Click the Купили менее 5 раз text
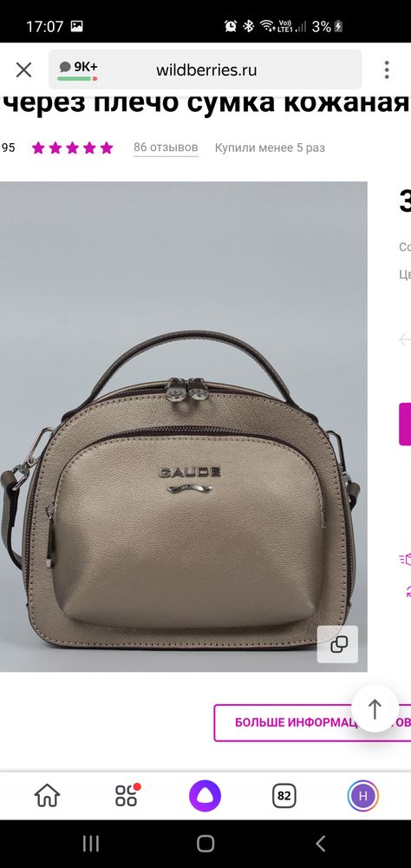Screen dimensions: 411x868 pos(270,148)
